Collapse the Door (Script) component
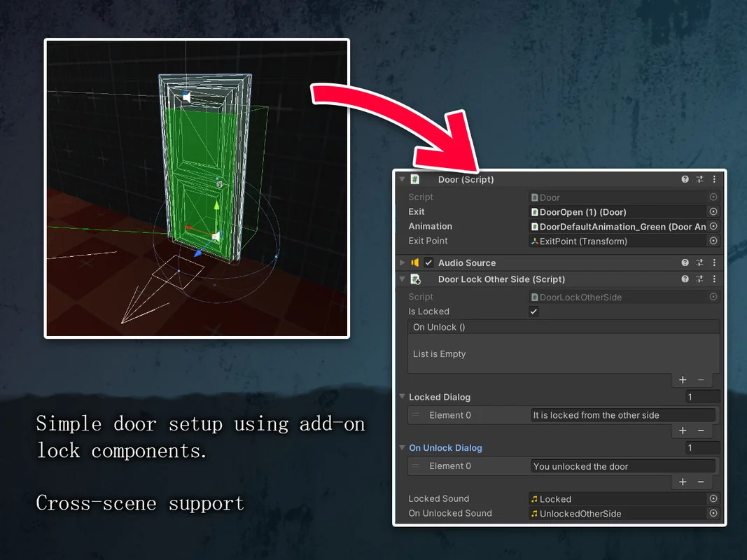747x560 pixels. [402, 180]
